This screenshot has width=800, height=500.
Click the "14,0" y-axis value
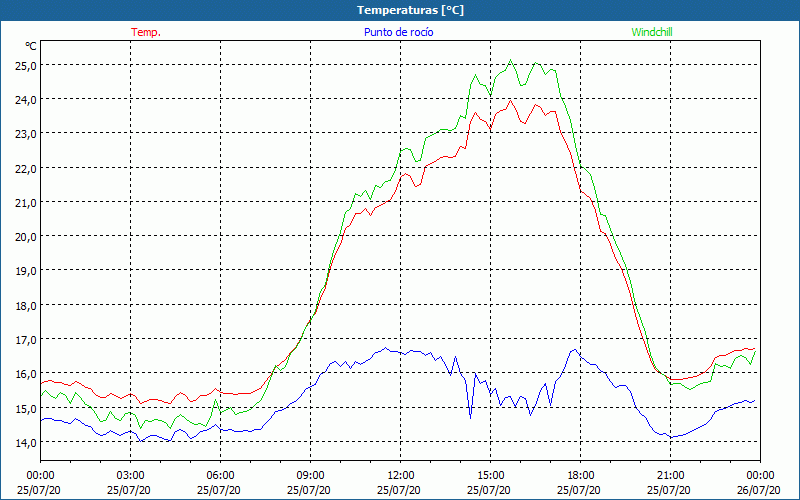(x=26, y=443)
